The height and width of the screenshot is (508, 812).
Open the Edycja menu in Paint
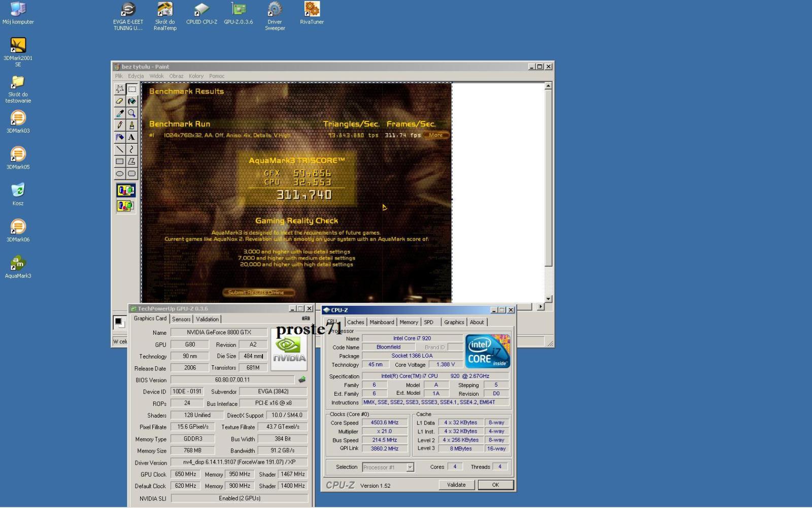point(136,76)
